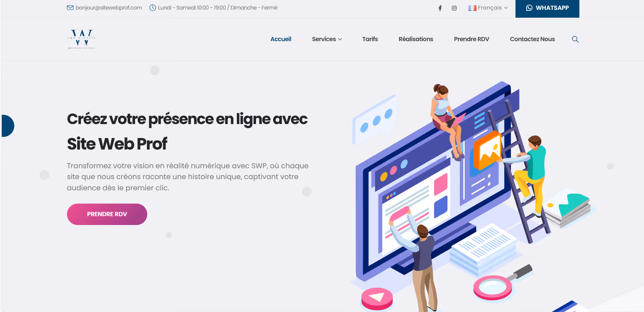Click the envelope email icon

[70, 8]
